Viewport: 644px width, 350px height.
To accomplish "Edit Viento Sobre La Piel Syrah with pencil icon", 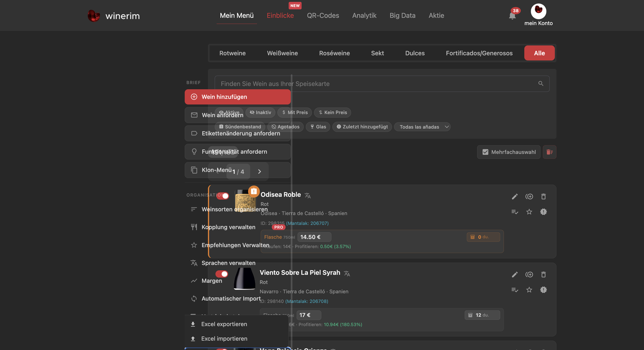I will click(515, 275).
